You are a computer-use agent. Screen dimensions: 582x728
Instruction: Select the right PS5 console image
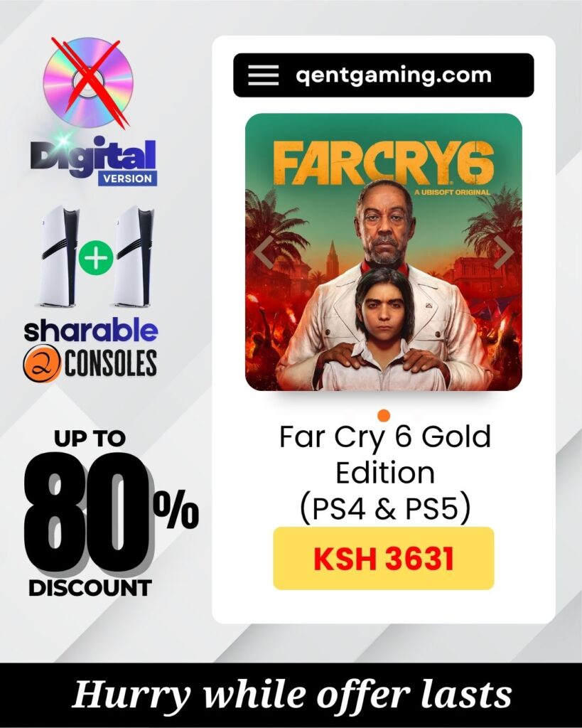coord(134,256)
